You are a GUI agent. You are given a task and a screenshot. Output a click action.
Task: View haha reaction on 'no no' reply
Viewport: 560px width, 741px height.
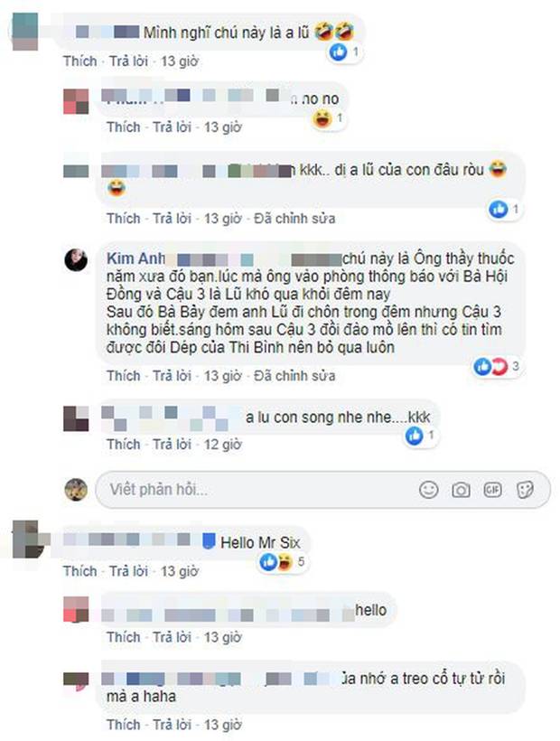[x=328, y=118]
